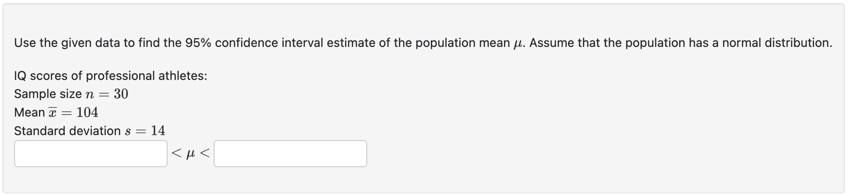
Task: Click inside the second blank text box
Action: [290, 153]
